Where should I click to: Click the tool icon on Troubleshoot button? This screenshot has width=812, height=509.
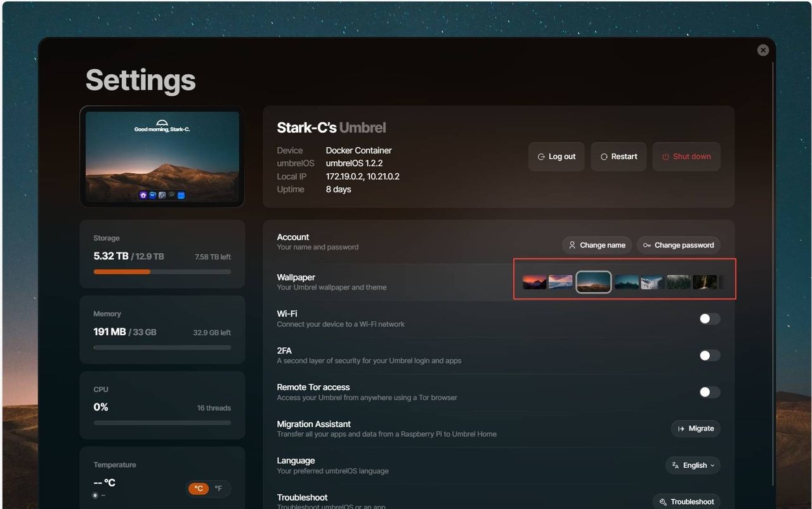pyautogui.click(x=663, y=501)
